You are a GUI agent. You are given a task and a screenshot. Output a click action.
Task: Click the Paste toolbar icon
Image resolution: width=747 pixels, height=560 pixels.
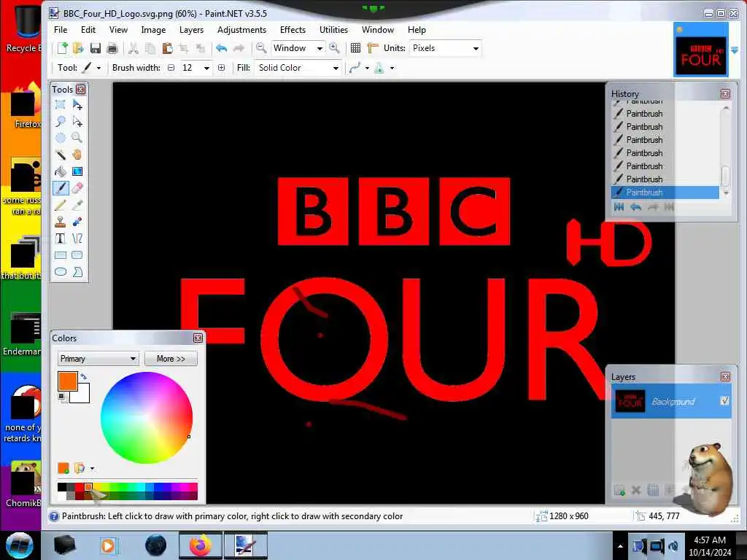point(167,48)
